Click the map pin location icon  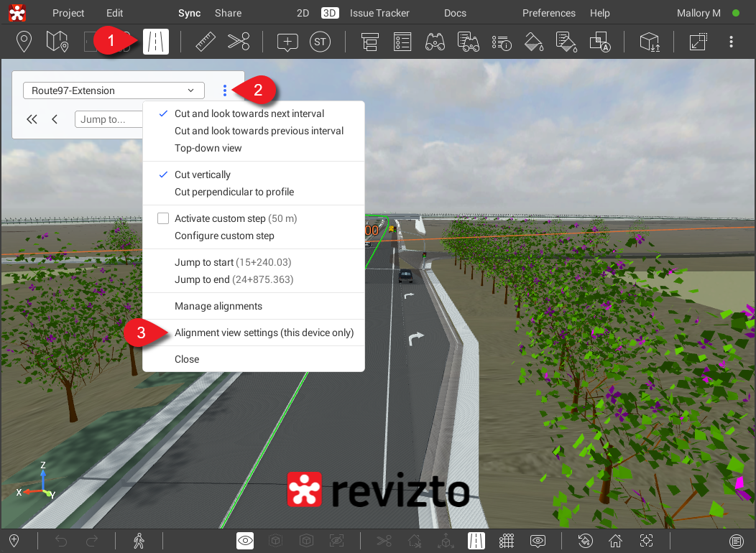click(24, 42)
